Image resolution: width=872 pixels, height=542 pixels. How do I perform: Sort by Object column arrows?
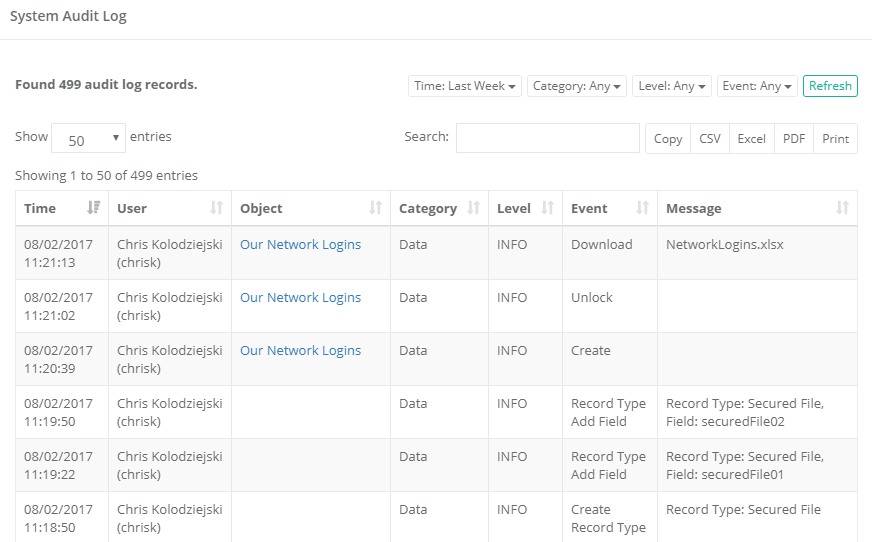[x=375, y=208]
